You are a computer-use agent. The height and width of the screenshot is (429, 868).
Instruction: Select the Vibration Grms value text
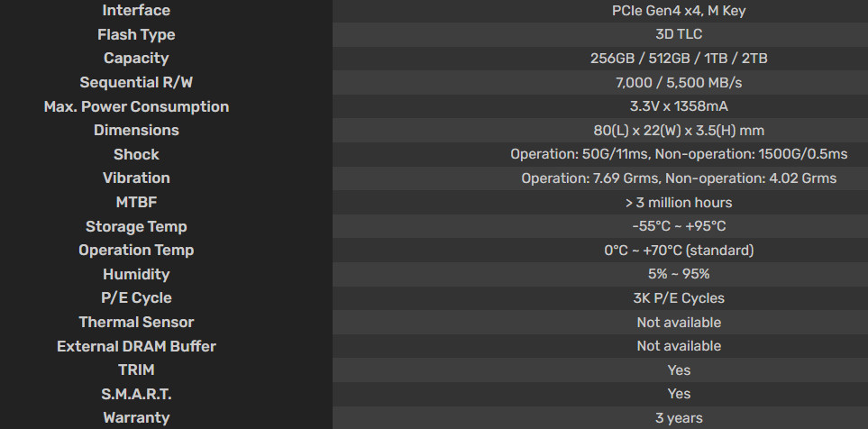[x=679, y=178]
